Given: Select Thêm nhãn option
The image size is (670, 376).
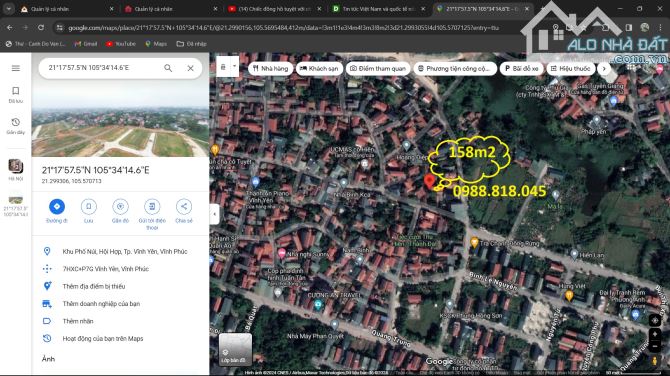Looking at the screenshot, I should 120,321.
